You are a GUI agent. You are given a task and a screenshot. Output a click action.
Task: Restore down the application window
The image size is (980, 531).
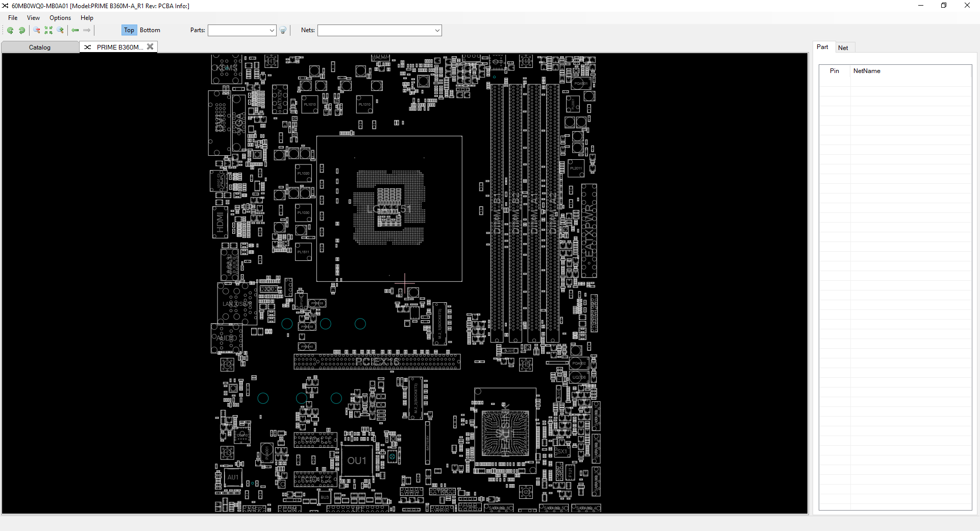tap(944, 6)
